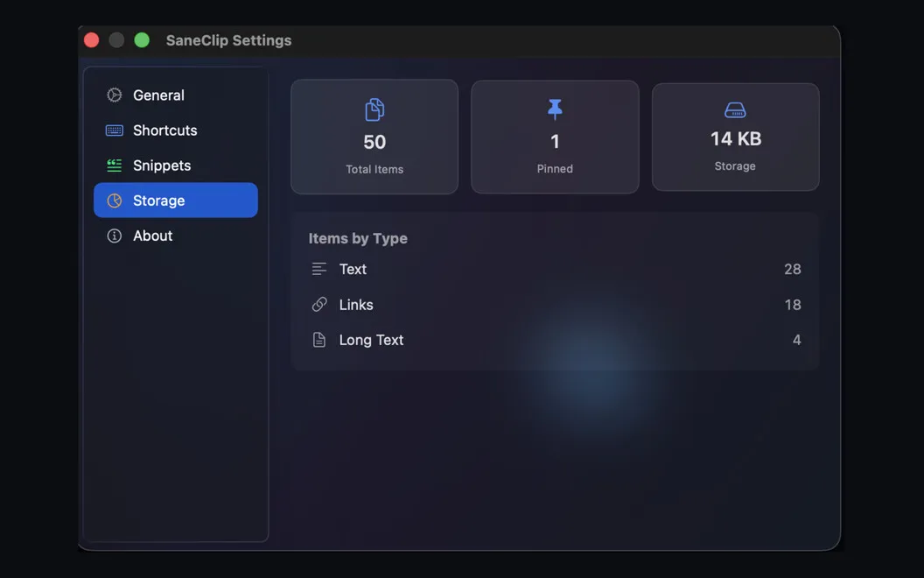Click the 'Links' row label
924x578 pixels.
coord(356,305)
